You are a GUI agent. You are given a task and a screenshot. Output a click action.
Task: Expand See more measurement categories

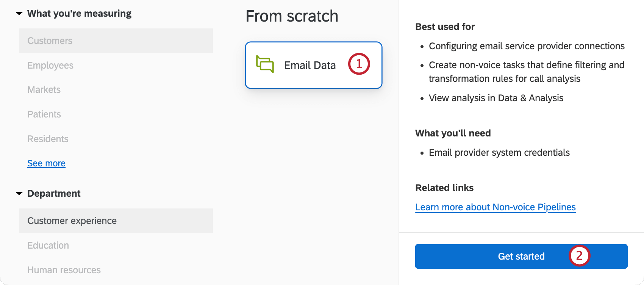click(46, 163)
